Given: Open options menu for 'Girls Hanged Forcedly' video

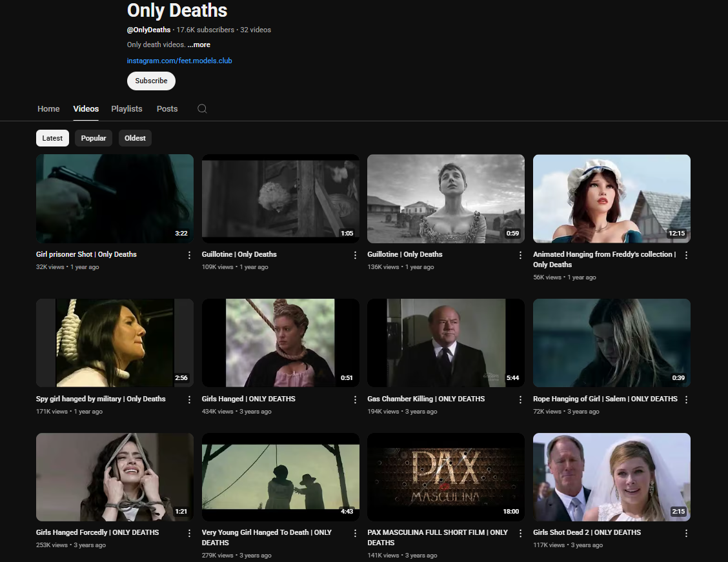Looking at the screenshot, I should [x=190, y=533].
